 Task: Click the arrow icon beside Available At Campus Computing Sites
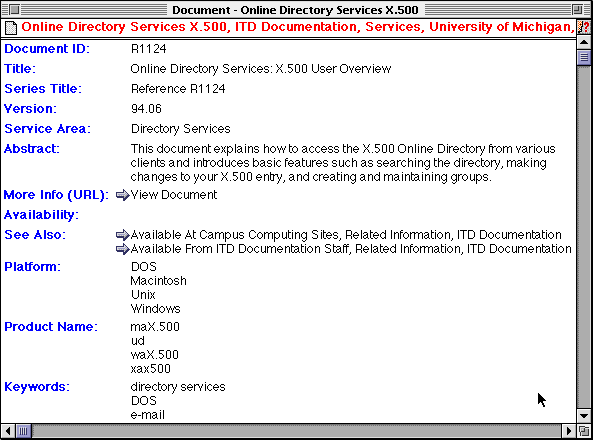[123, 235]
